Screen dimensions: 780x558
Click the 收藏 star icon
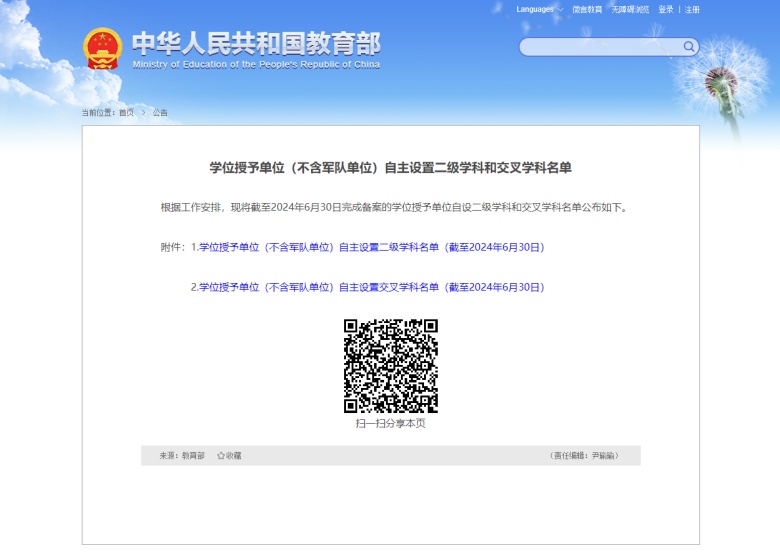click(x=221, y=455)
